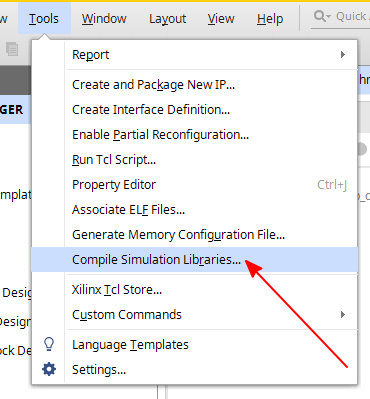Click the copy icon in the toolbar
Screen dimensions: 370x399
click(12, 49)
